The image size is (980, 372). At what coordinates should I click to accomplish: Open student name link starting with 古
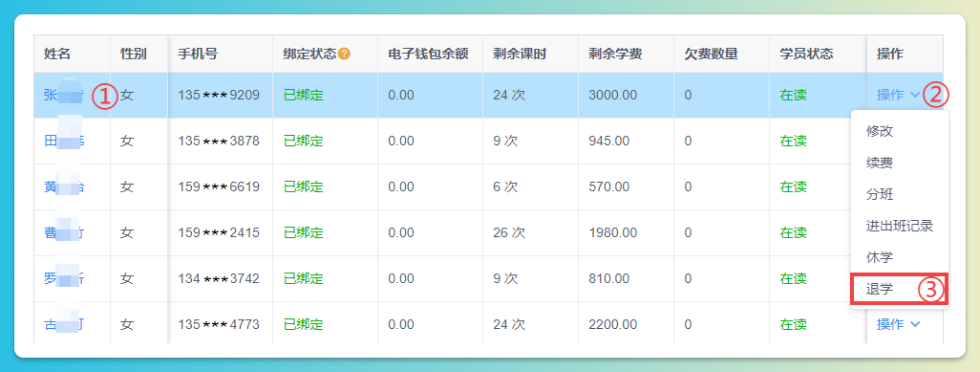point(64,324)
